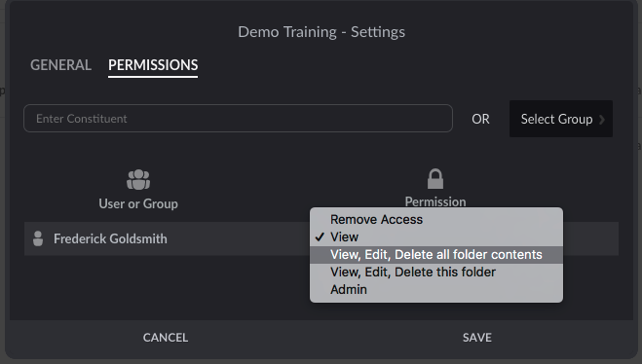Click the Permission lock icon

pos(435,179)
